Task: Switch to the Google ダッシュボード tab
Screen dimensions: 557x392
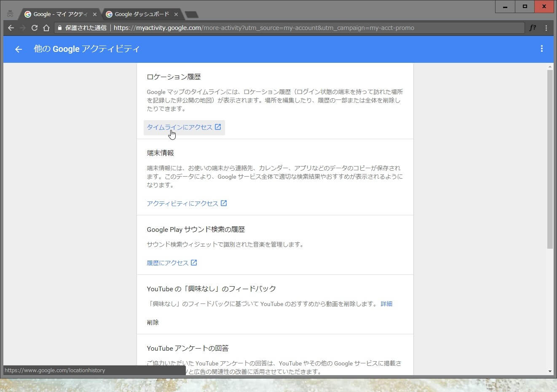Action: [x=142, y=14]
